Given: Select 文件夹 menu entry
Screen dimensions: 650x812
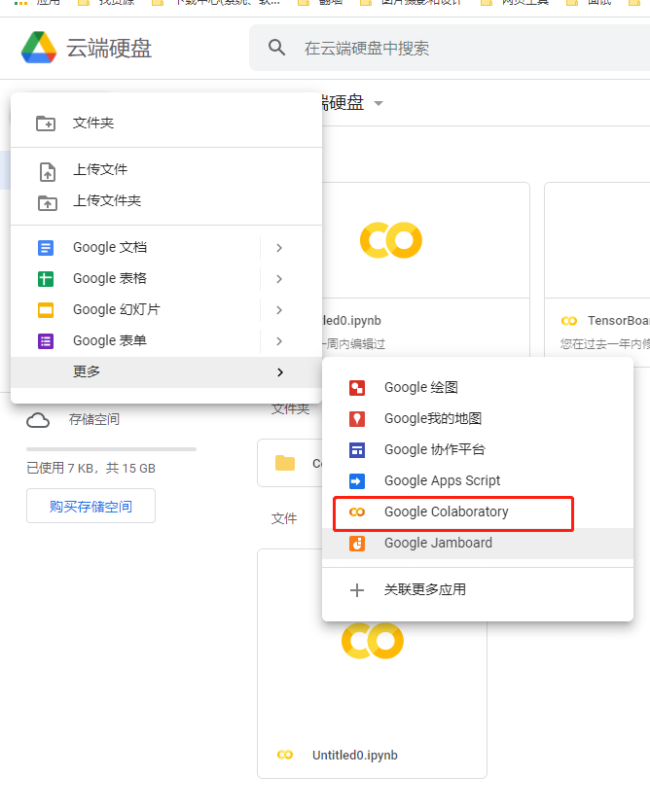Looking at the screenshot, I should [166, 124].
